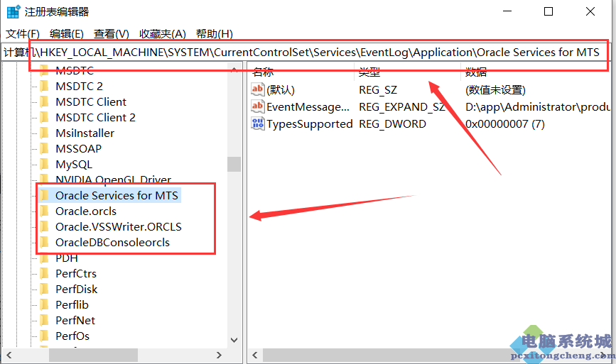Click the Registry Editor app icon in title bar
Screen dimensions: 616x364
pos(13,12)
